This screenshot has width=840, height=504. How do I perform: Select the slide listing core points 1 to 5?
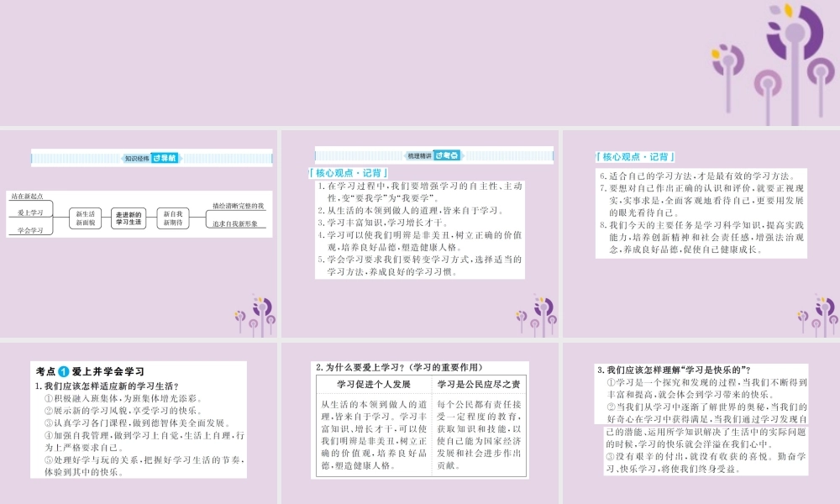tap(419, 234)
